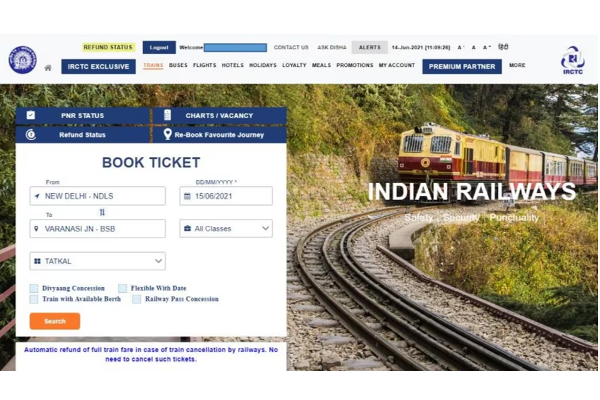Viewport: 600px width, 400px height.
Task: Select the FLIGHTS menu item
Action: pos(204,65)
